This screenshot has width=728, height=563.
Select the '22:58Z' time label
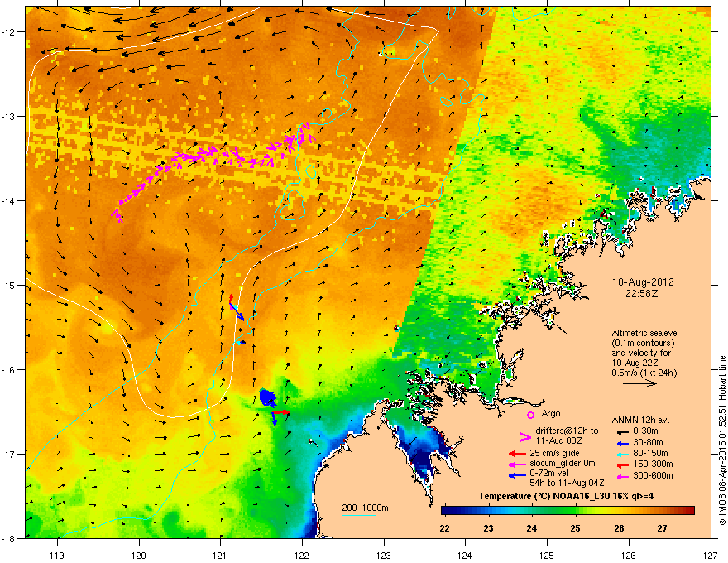pyautogui.click(x=642, y=294)
